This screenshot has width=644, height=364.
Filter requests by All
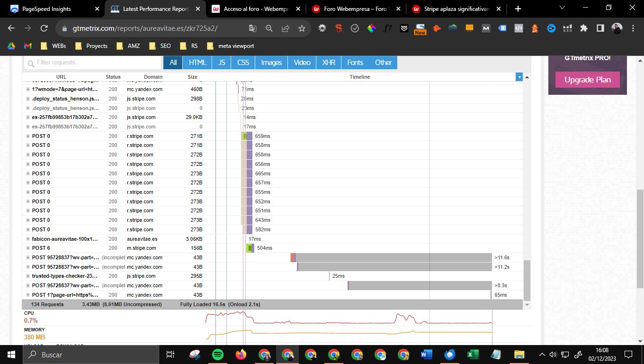coord(173,63)
